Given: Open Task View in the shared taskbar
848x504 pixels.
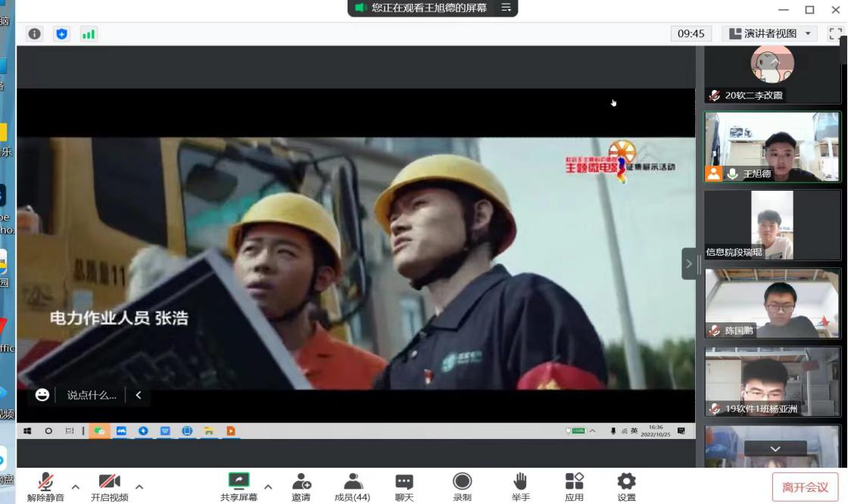Looking at the screenshot, I should point(69,431).
